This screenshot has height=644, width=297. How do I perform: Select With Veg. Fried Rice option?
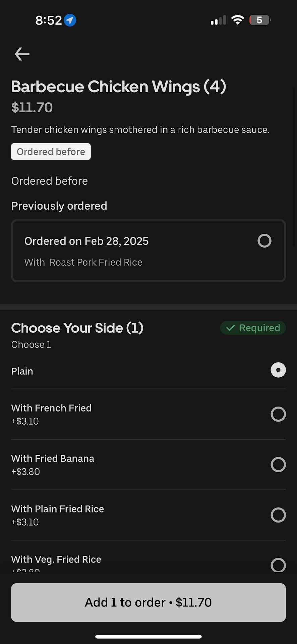[x=278, y=565]
